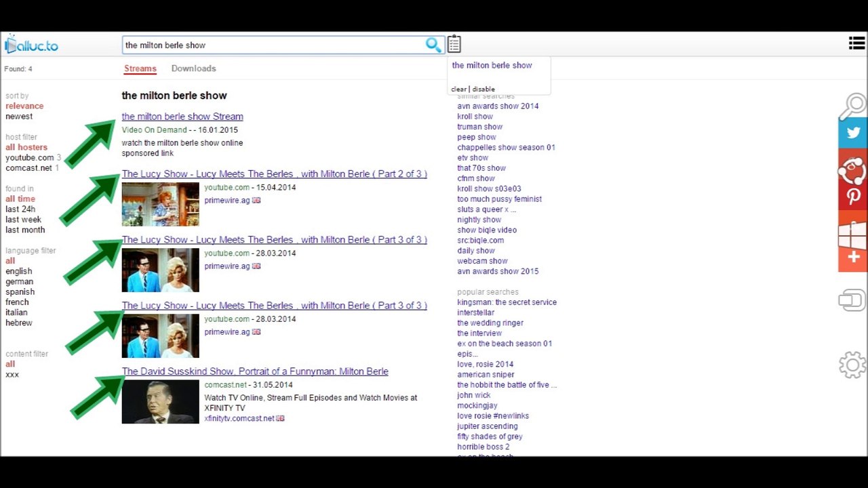Viewport: 868px width, 488px height.
Task: Filter hosts by comcast.net
Action: coord(28,168)
